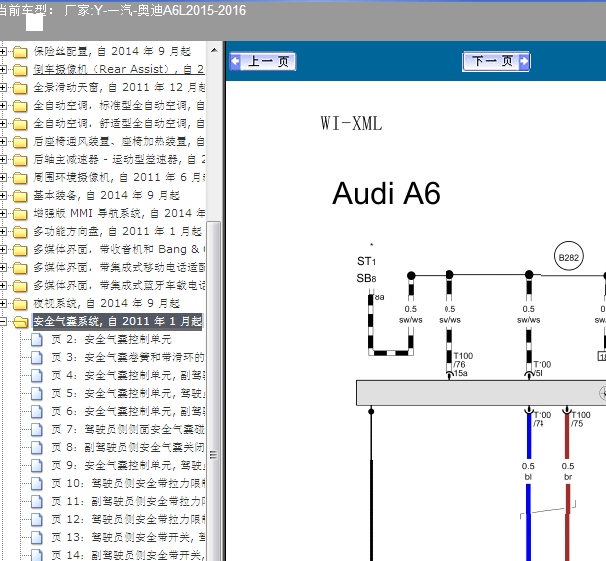This screenshot has width=606, height=561.
Task: Open 页 10: 驾驶员侧安全带拉力限制 page
Action: coord(128,483)
